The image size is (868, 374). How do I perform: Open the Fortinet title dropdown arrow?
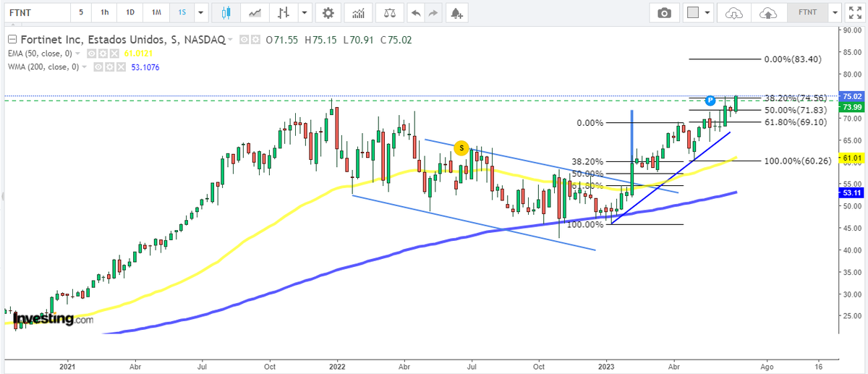tap(231, 40)
